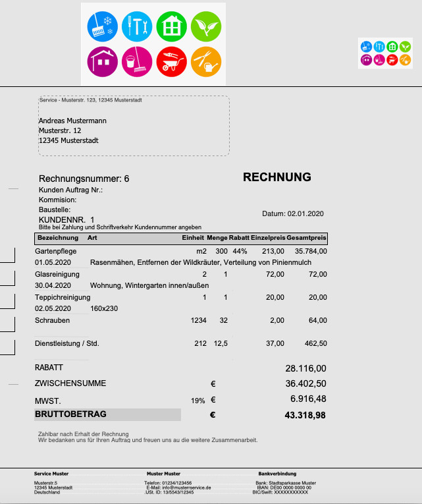Click the Art column header
Viewport: 422px width, 504px height.
pos(92,238)
